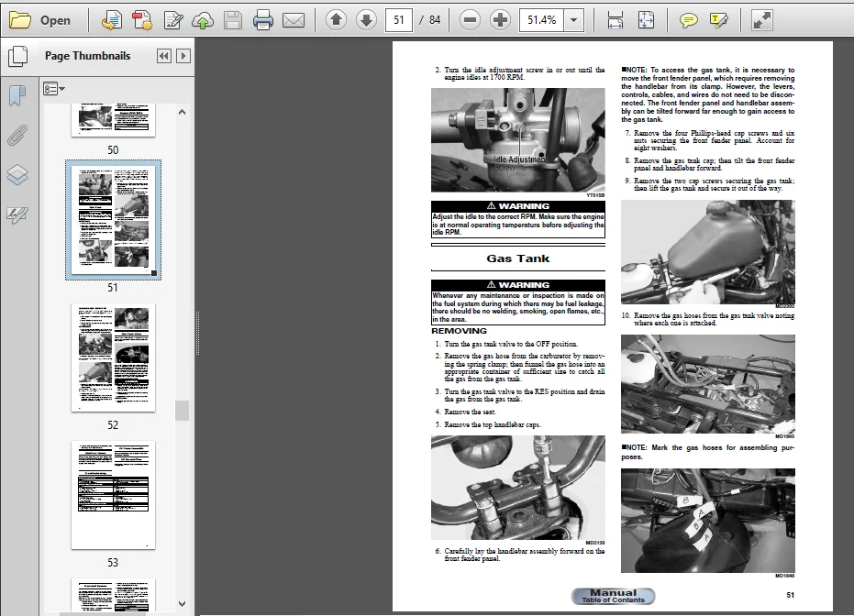Image resolution: width=854 pixels, height=616 pixels.
Task: Click the panel splitter grip handle
Action: tap(198, 333)
